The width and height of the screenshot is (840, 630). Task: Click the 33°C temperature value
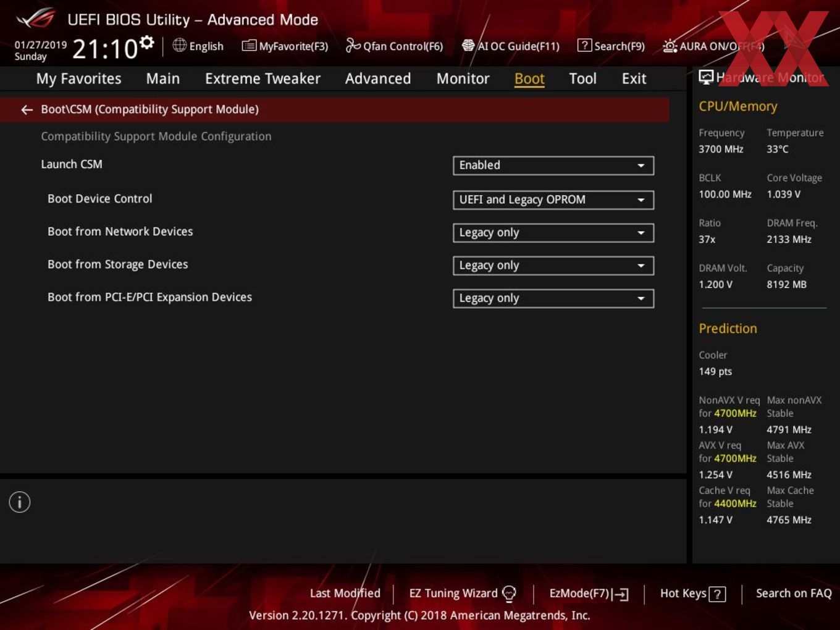pos(778,149)
